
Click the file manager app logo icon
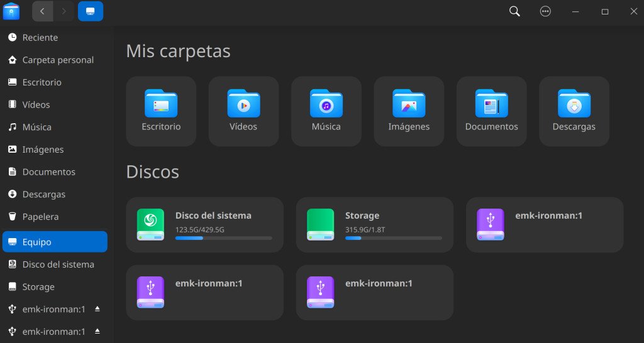tap(11, 11)
